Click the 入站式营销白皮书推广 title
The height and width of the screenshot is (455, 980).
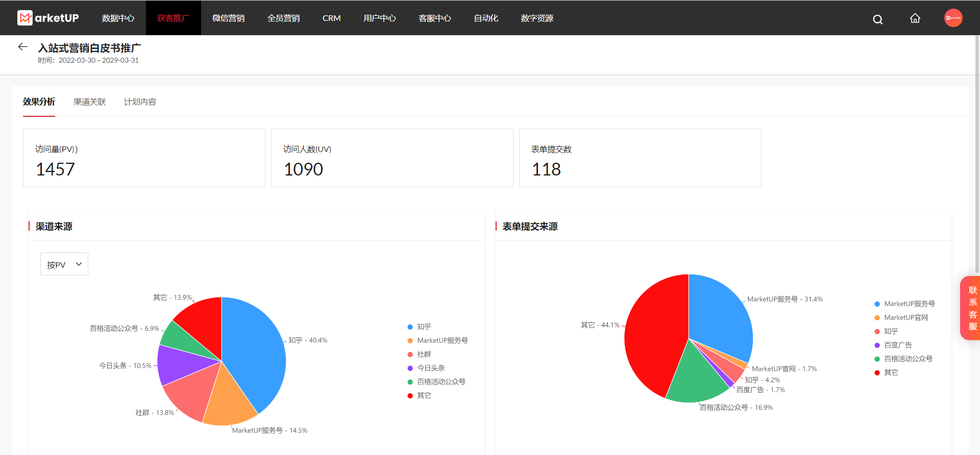click(x=89, y=48)
